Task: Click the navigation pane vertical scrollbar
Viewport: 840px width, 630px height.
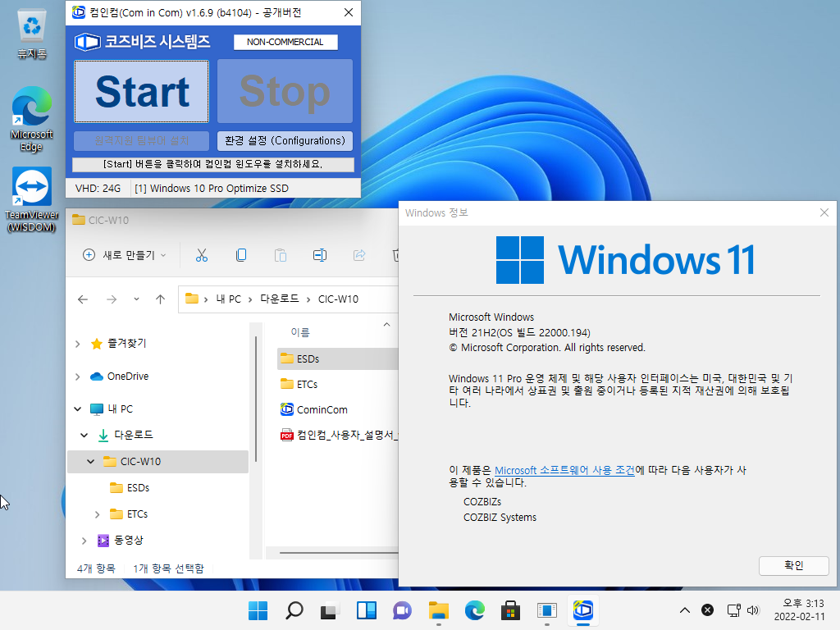Action: (256, 399)
